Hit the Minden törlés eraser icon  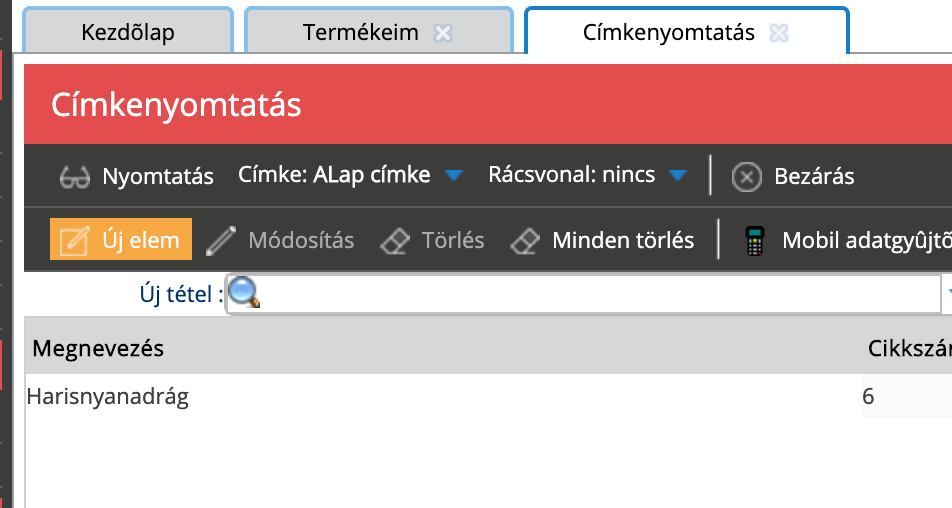pos(526,240)
